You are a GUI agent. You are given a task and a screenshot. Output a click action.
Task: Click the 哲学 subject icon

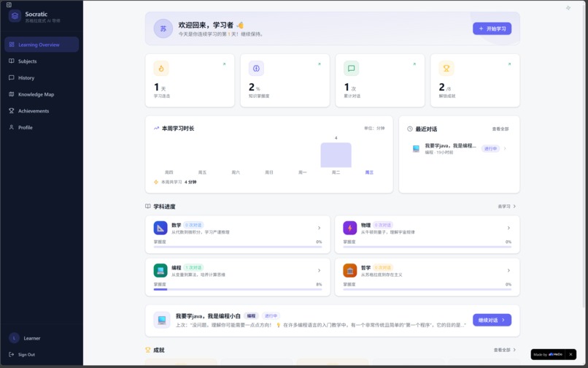[x=350, y=270]
